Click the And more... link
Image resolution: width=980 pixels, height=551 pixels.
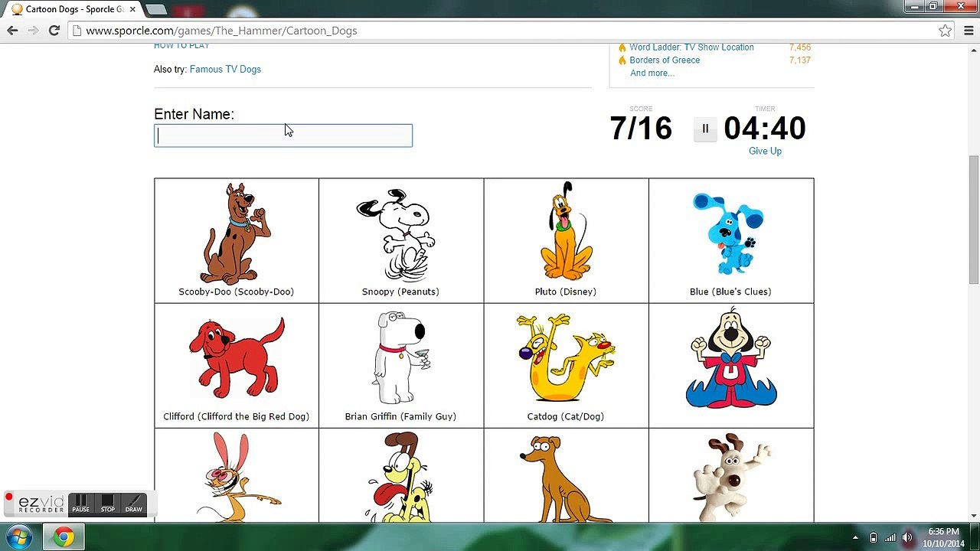click(652, 73)
